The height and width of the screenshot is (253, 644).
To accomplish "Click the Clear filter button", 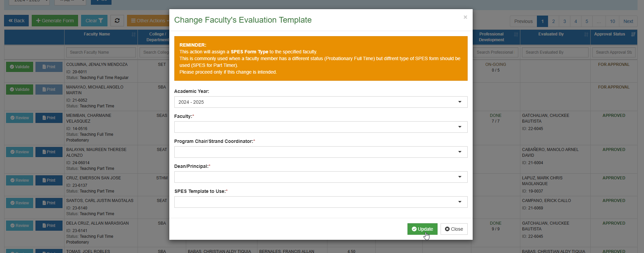I will [x=94, y=21].
